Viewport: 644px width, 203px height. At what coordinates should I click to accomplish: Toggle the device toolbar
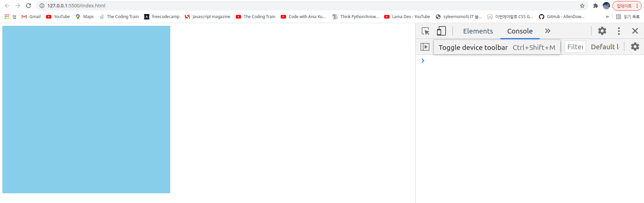[x=441, y=31]
